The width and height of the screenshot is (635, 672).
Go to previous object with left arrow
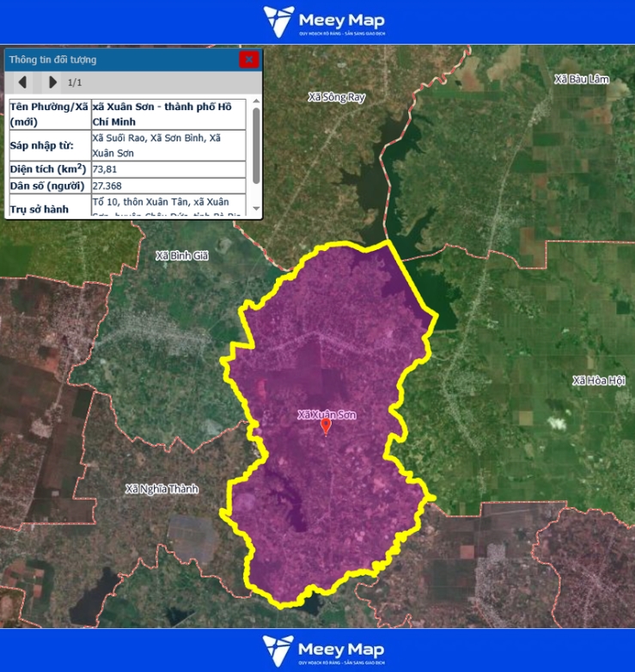(23, 82)
